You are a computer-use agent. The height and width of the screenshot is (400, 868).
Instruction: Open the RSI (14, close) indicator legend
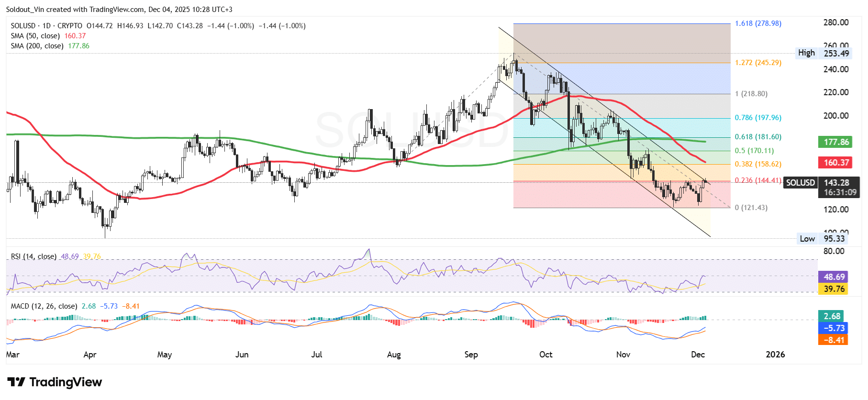(x=33, y=256)
